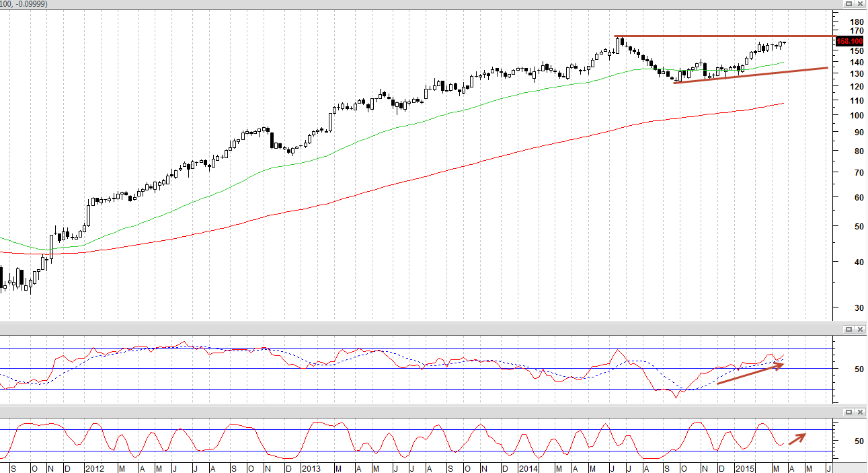Close the middle indicator pane
This screenshot has width=868, height=473.
[860, 329]
